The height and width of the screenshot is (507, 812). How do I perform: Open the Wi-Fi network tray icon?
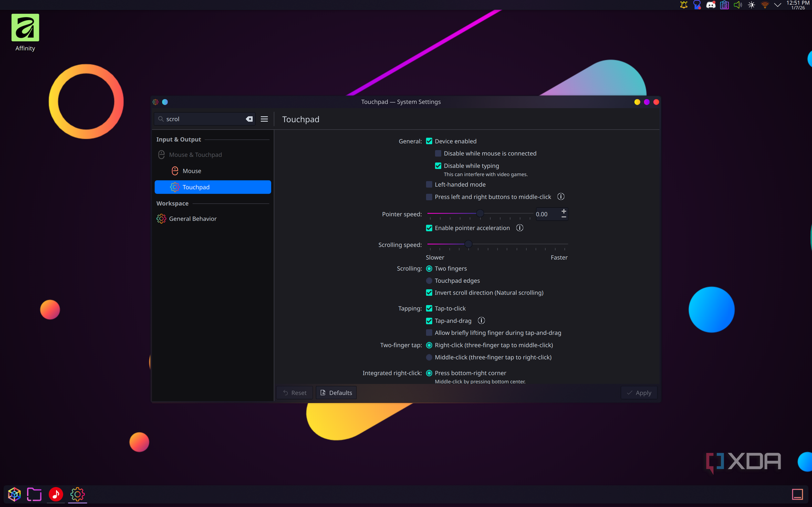point(765,5)
